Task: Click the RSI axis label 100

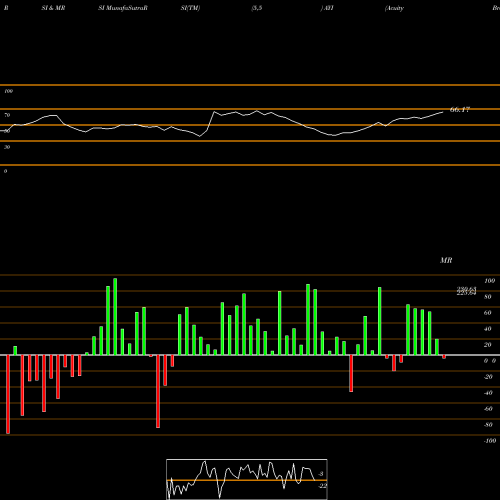Action: (8, 91)
